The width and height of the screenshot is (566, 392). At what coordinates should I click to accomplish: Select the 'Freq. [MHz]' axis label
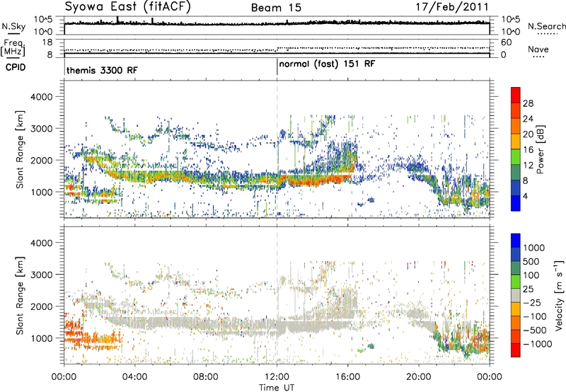pos(13,48)
